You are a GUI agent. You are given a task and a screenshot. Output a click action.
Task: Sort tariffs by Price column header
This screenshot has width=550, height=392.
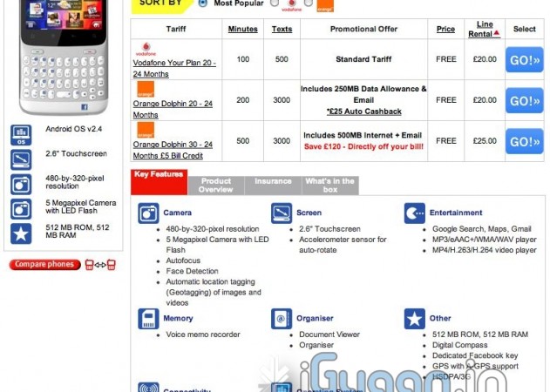[x=445, y=29]
